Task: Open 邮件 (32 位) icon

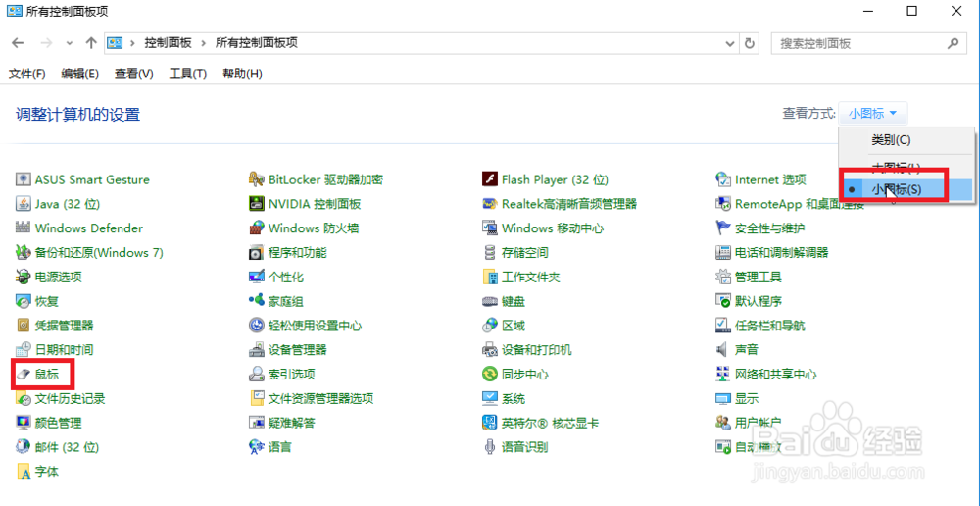Action: point(24,446)
